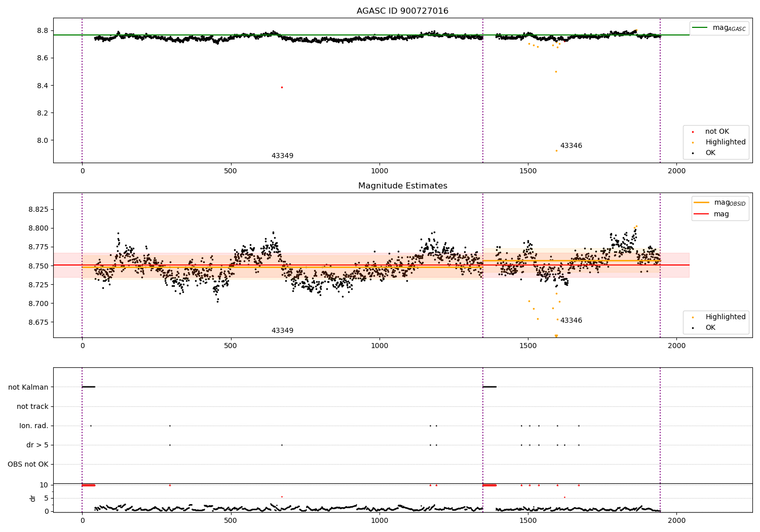This screenshot has height=532, width=760.
Task: Click the green mag AGASC legend entry
Action: click(x=719, y=28)
